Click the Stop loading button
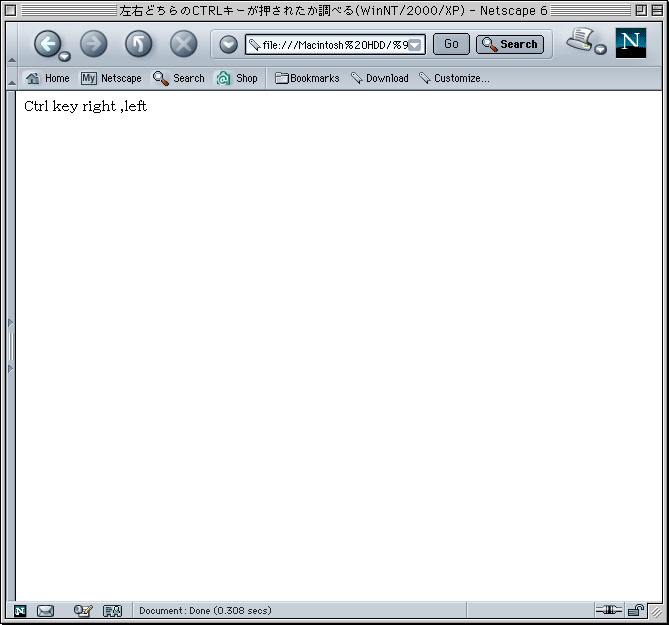This screenshot has height=625, width=669. [183, 44]
